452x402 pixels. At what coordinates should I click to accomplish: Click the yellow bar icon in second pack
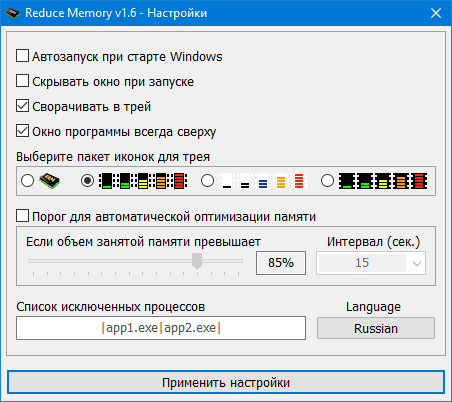tap(143, 181)
